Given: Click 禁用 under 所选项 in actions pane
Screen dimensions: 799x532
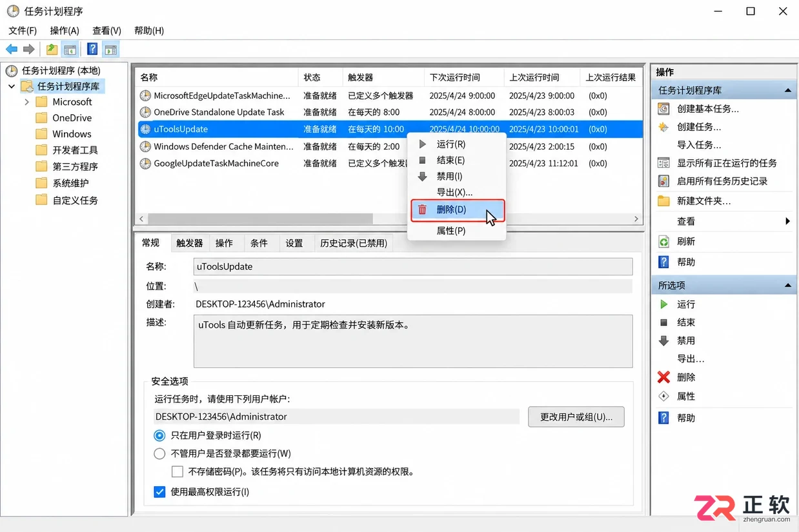Looking at the screenshot, I should (685, 340).
